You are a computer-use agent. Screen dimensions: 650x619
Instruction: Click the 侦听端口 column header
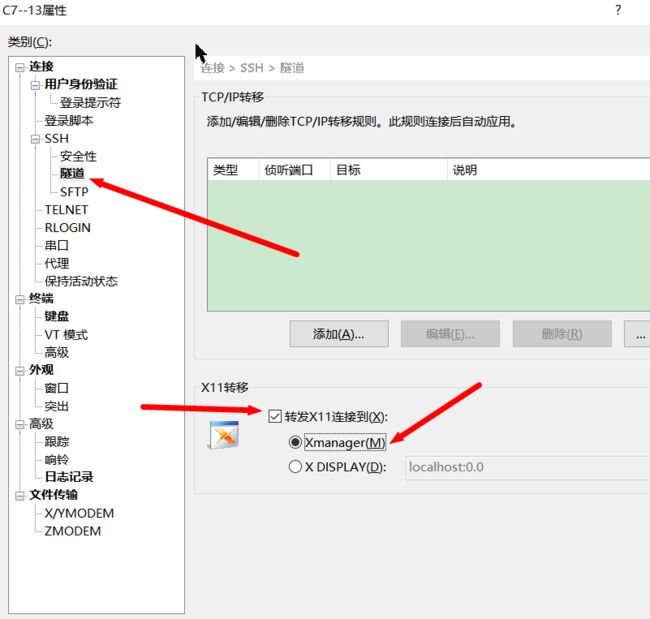pyautogui.click(x=295, y=170)
